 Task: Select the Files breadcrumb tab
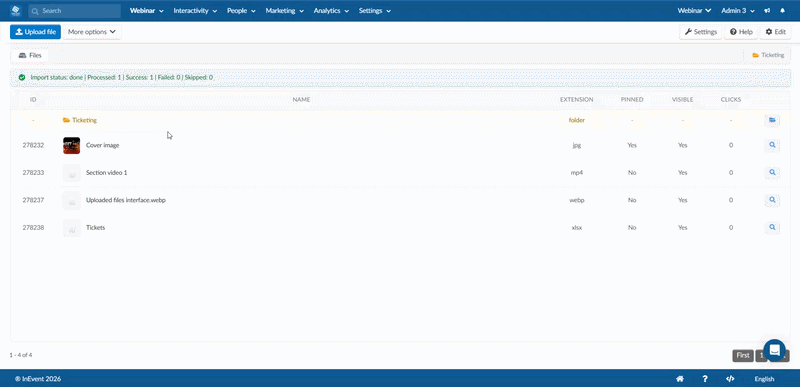(30, 55)
